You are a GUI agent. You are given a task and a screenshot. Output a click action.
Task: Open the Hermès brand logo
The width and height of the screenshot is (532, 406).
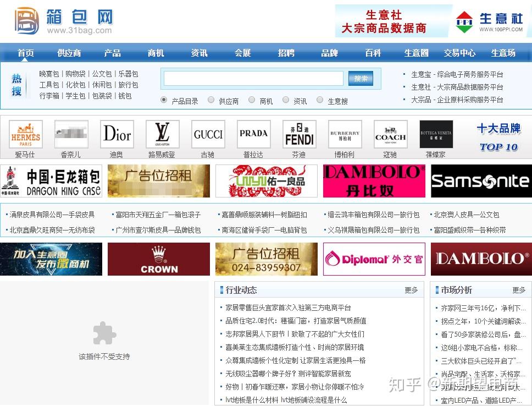coord(26,134)
